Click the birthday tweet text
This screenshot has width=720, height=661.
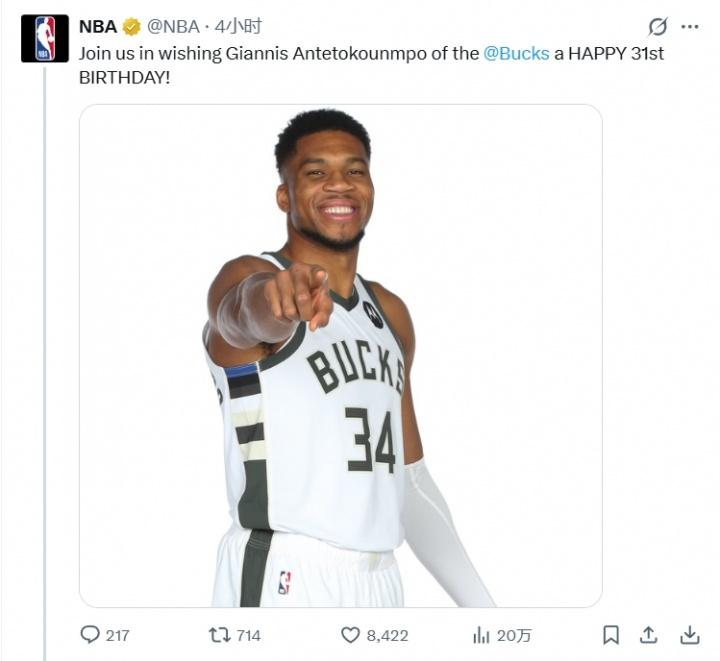point(280,53)
